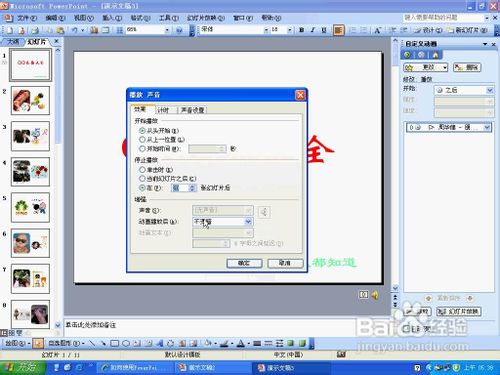Select the Rectangle drawing tool
Screen dimensions: 500x375
pyautogui.click(x=115, y=343)
